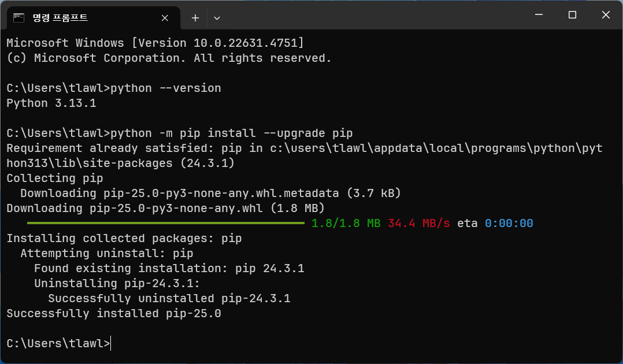
Task: Click the blinking cursor at the prompt
Action: (x=109, y=343)
